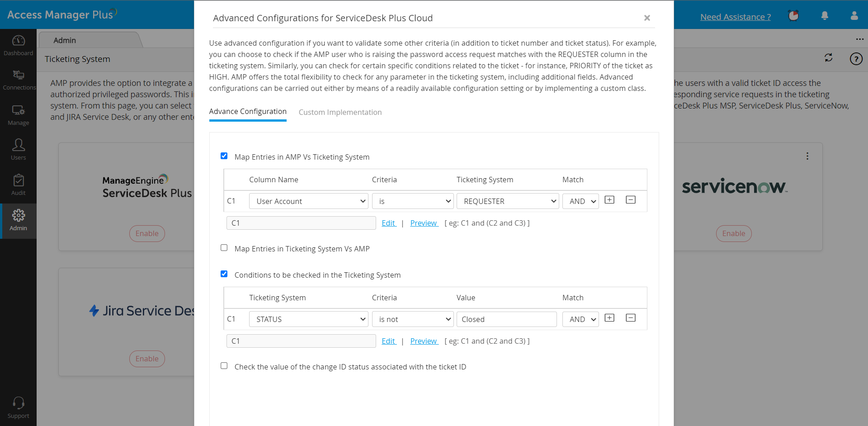Open the Dashboard sidebar icon
Viewport: 868px width, 426px height.
[x=18, y=45]
